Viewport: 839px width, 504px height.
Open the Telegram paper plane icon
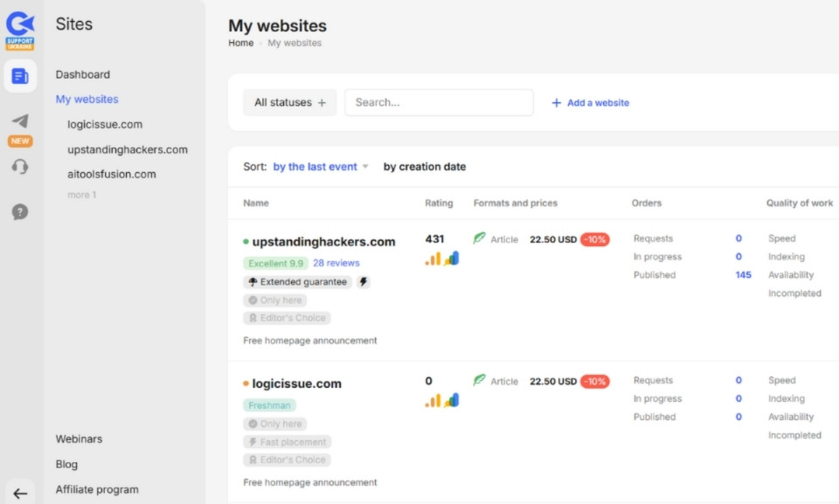click(20, 121)
